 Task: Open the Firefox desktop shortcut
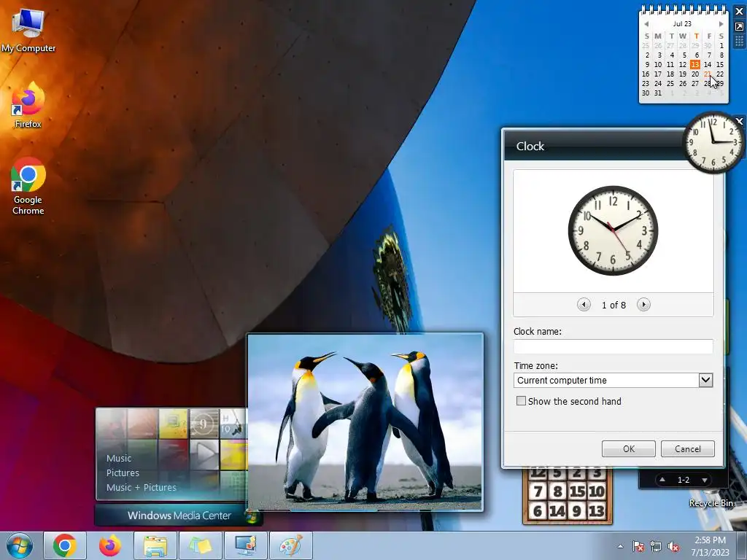coord(28,105)
